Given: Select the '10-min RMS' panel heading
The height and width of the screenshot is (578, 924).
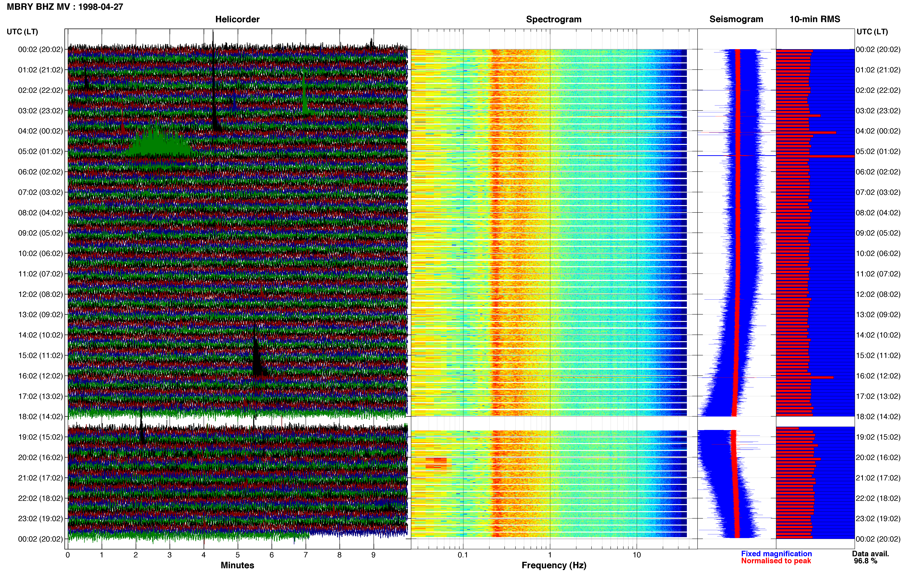Looking at the screenshot, I should click(x=815, y=20).
